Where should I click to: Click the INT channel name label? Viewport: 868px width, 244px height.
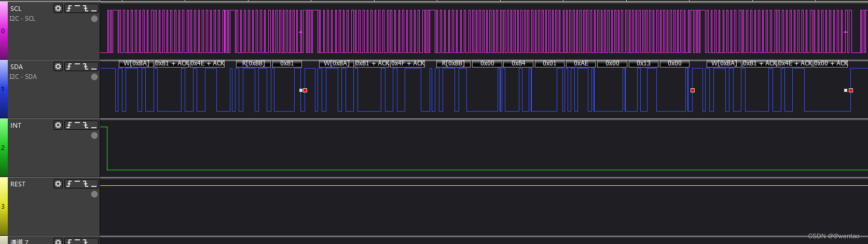pyautogui.click(x=16, y=126)
